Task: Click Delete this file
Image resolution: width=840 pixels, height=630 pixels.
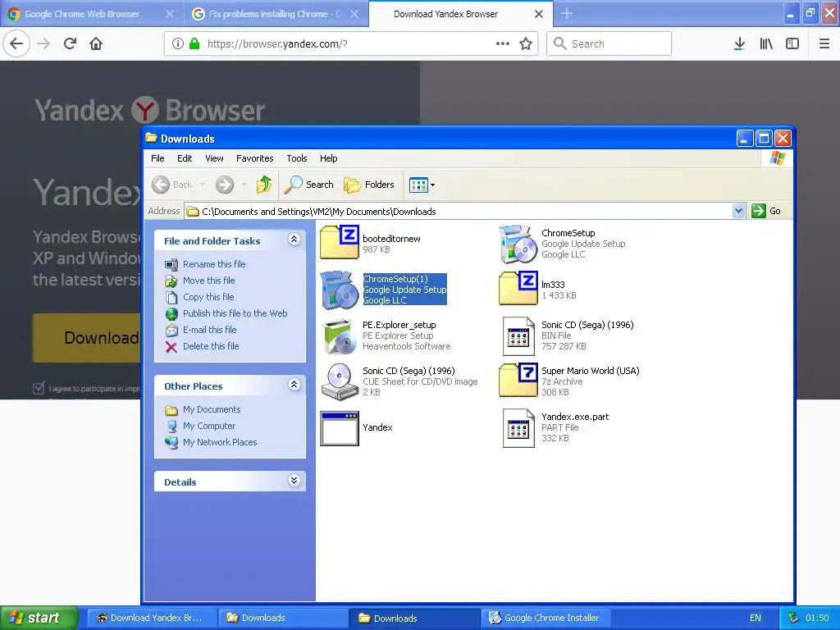Action: click(x=211, y=346)
